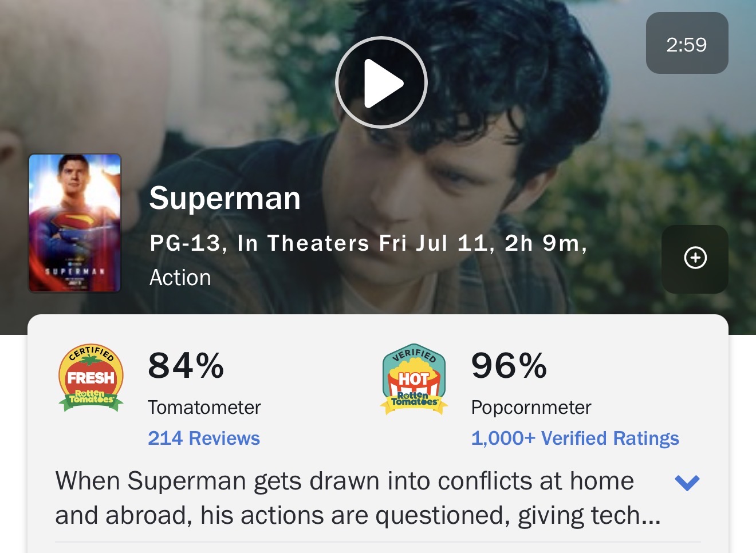Expand the synopsis with the blue chevron

[687, 483]
